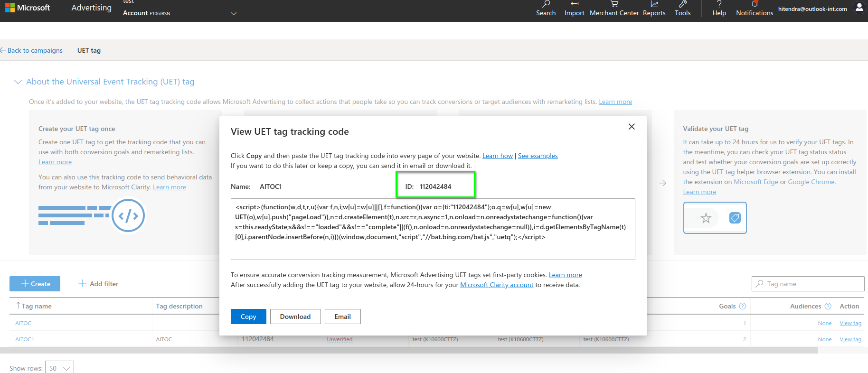Screen dimensions: 868x373
Task: Click Learn more about Microsoft Clarity
Action: click(x=170, y=187)
